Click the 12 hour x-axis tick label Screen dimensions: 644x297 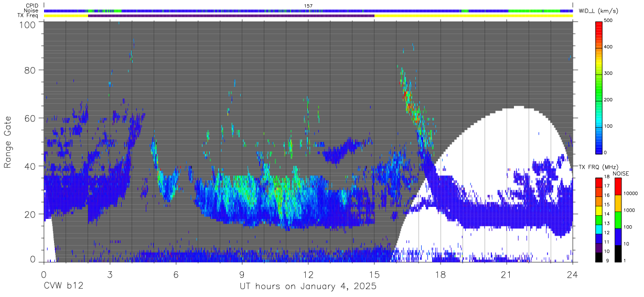(308, 273)
